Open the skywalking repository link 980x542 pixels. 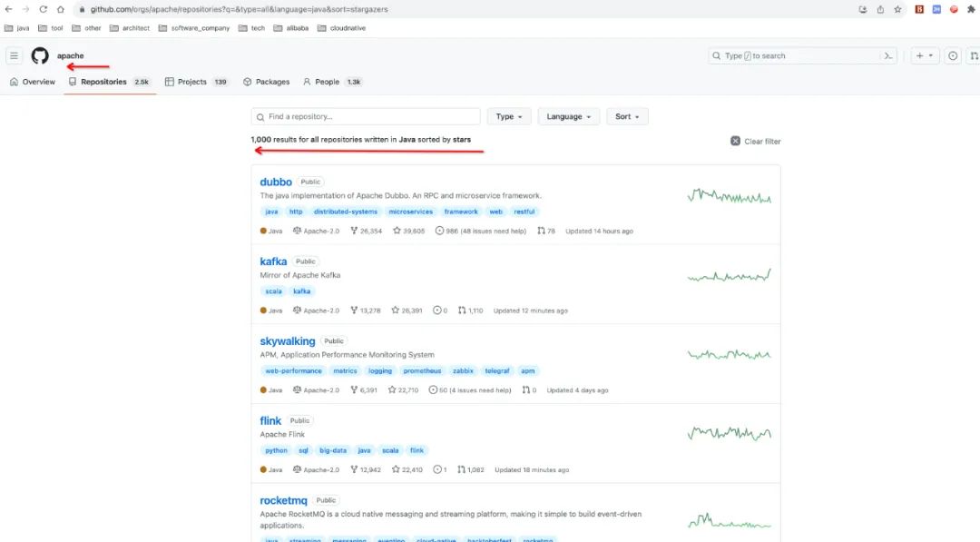coord(288,340)
